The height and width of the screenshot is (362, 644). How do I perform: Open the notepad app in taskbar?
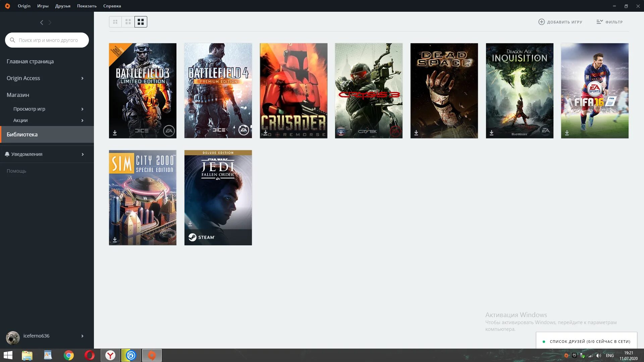click(48, 355)
